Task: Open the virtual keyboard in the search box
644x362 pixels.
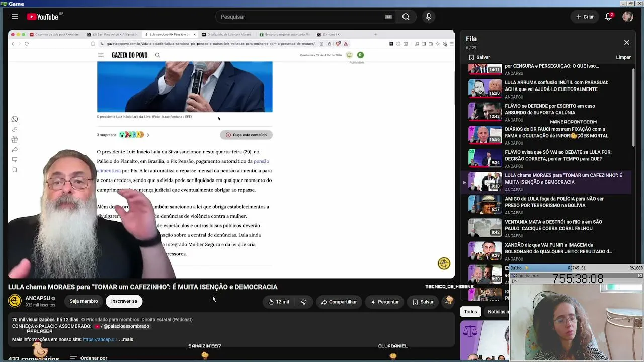Action: [x=388, y=17]
